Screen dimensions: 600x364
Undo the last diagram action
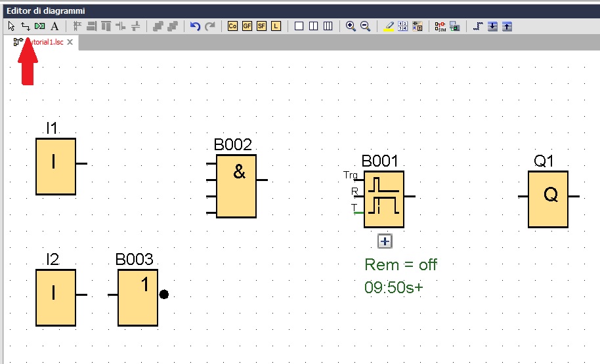(x=195, y=26)
